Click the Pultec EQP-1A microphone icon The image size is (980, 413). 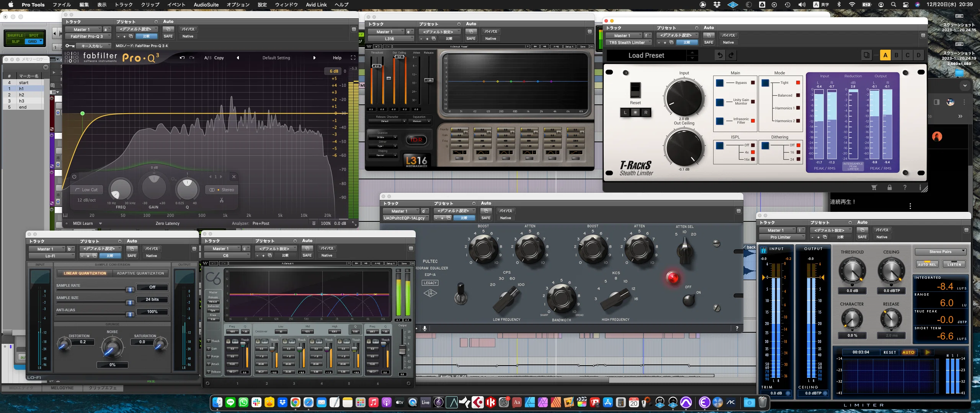tap(425, 328)
